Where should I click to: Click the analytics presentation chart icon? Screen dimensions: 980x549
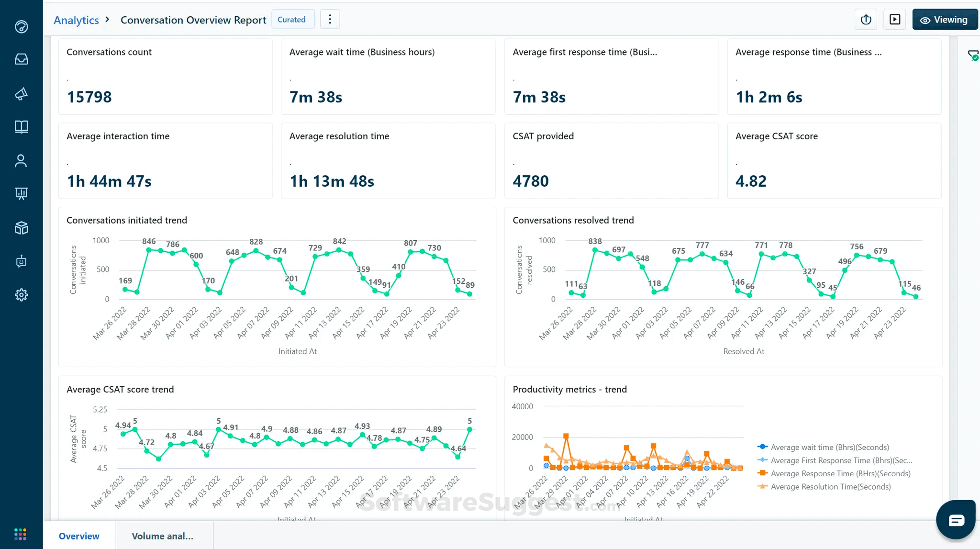coord(21,193)
